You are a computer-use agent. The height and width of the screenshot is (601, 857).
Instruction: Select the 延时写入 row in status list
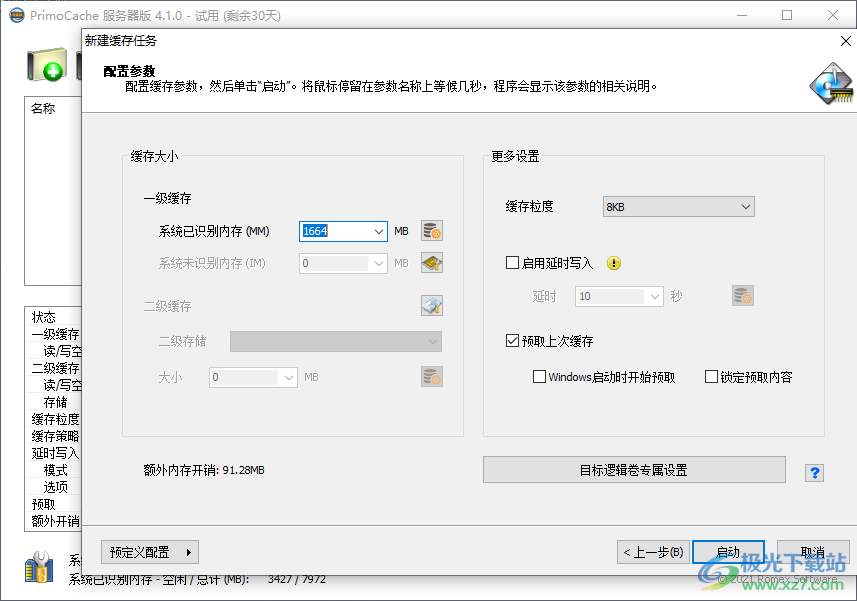point(53,453)
